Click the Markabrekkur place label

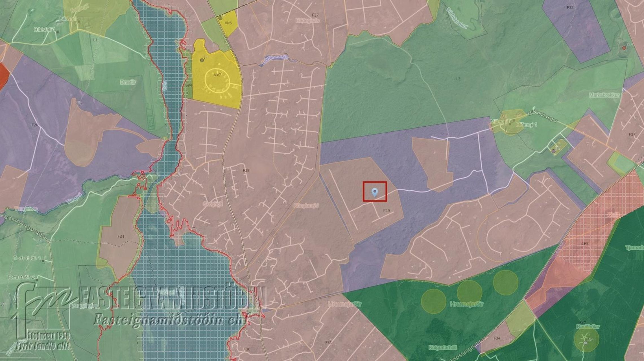click(604, 95)
